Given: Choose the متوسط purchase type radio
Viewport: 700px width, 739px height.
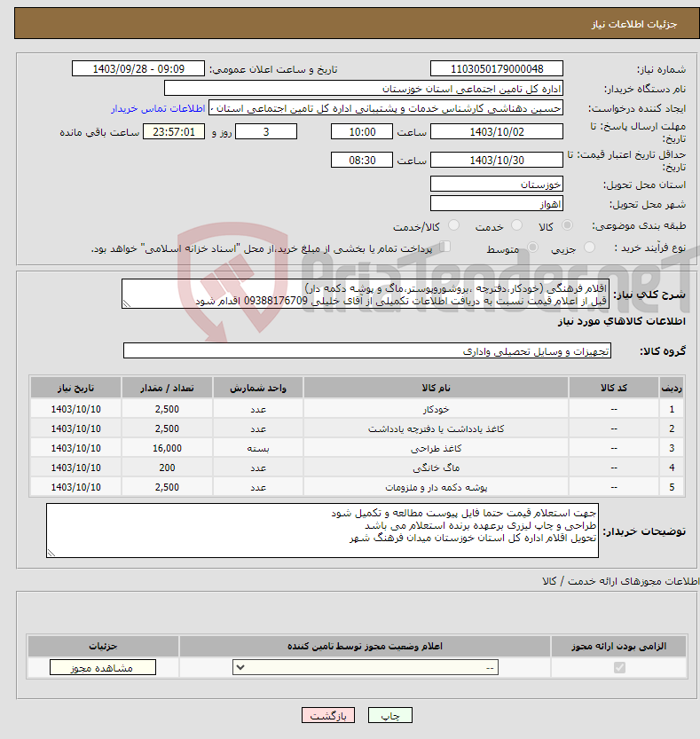Looking at the screenshot, I should point(532,248).
